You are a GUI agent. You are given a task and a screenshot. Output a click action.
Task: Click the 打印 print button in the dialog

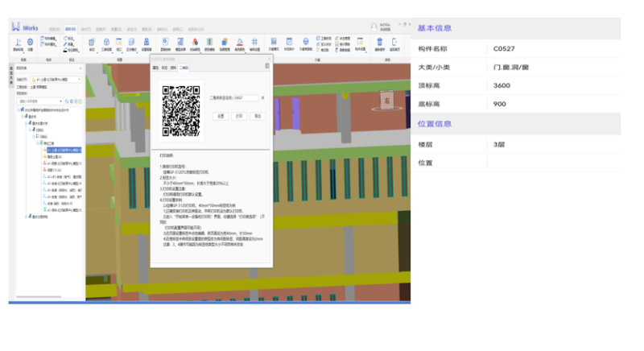tap(239, 116)
